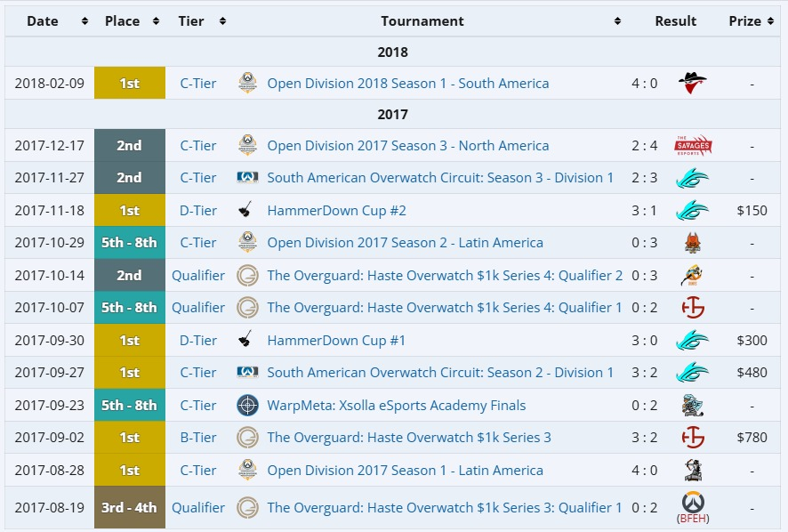Click hammer icon beside HammerDown Cup #1
788x532 pixels.
(x=245, y=340)
